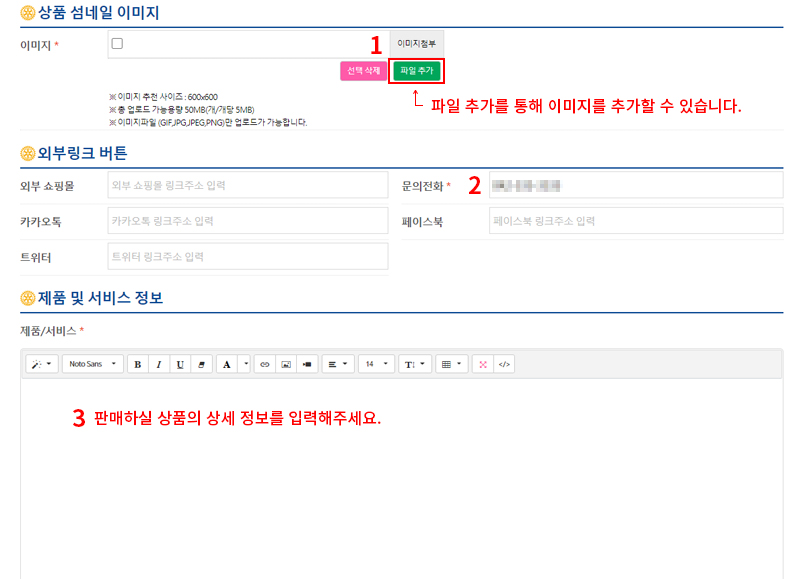Open the font size 14 dropdown
This screenshot has height=579, width=805.
pos(377,364)
